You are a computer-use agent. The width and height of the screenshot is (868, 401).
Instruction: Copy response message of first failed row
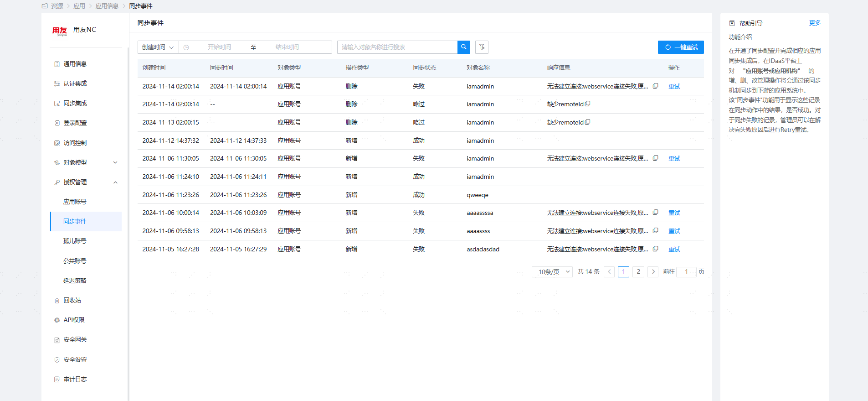coord(655,86)
